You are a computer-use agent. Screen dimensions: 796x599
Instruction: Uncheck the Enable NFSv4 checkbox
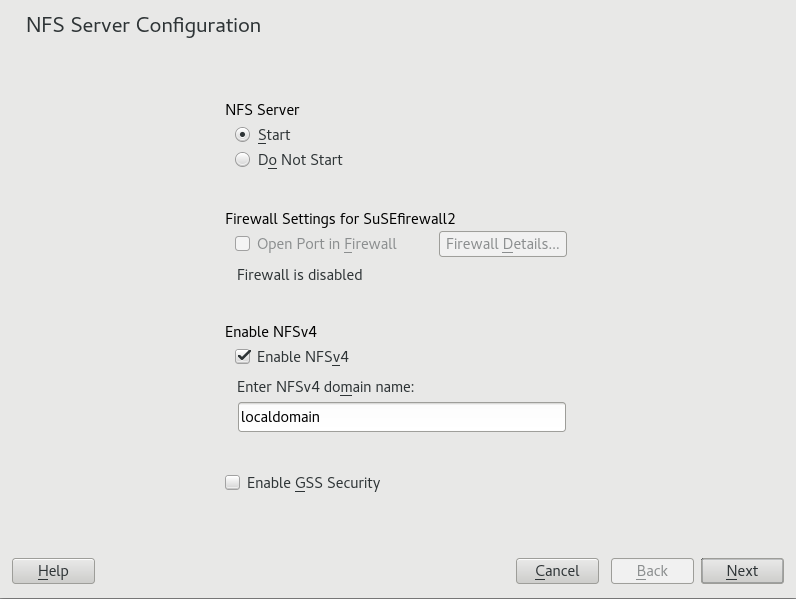243,357
